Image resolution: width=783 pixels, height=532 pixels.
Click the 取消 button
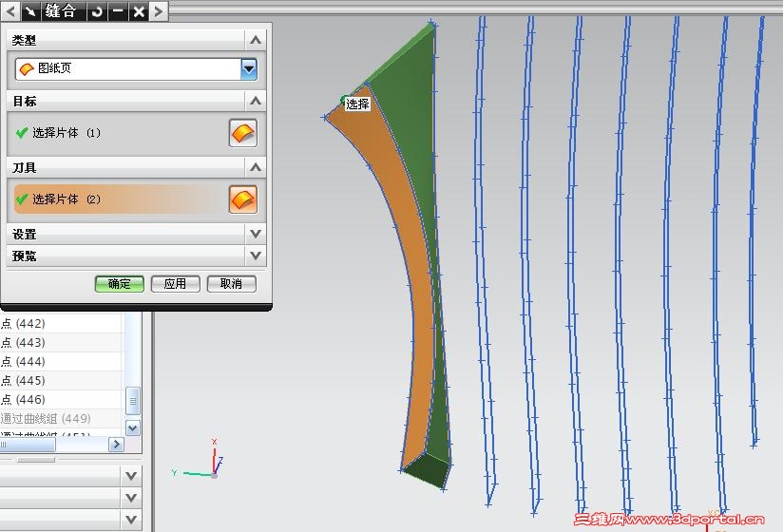[231, 284]
